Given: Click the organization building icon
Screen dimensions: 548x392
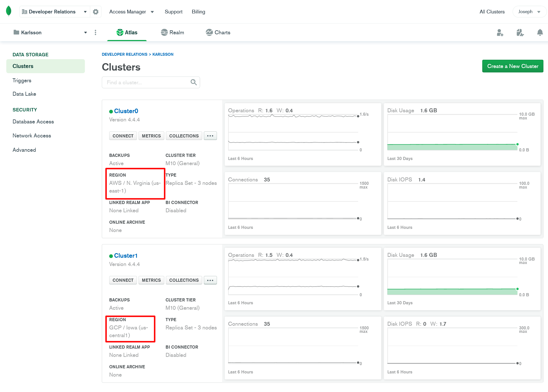Looking at the screenshot, I should click(x=25, y=12).
